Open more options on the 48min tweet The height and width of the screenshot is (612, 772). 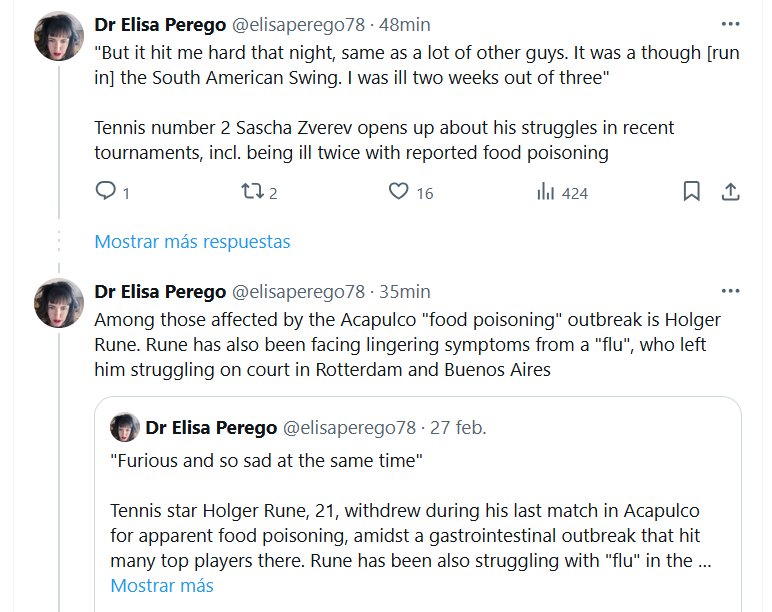731,22
